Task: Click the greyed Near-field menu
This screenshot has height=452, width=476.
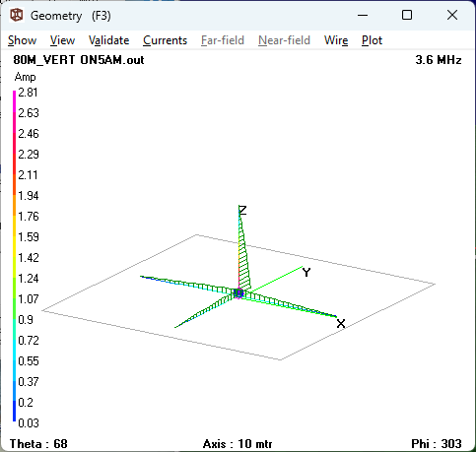Action: [284, 40]
